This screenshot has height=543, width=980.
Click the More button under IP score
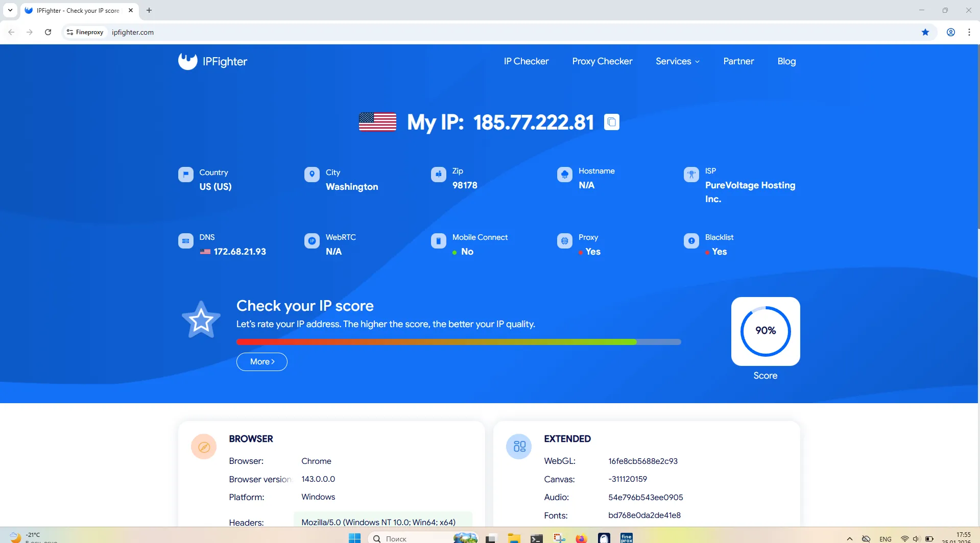pyautogui.click(x=262, y=362)
